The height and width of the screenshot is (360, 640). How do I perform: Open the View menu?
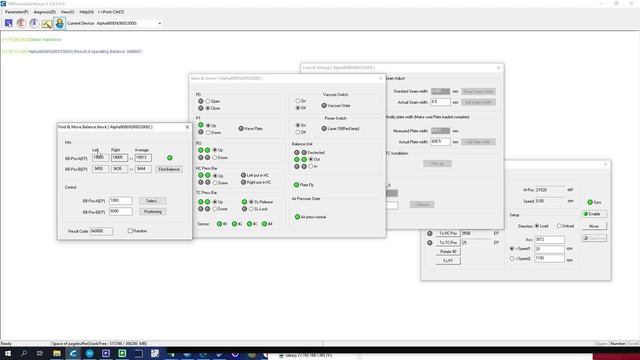click(67, 12)
